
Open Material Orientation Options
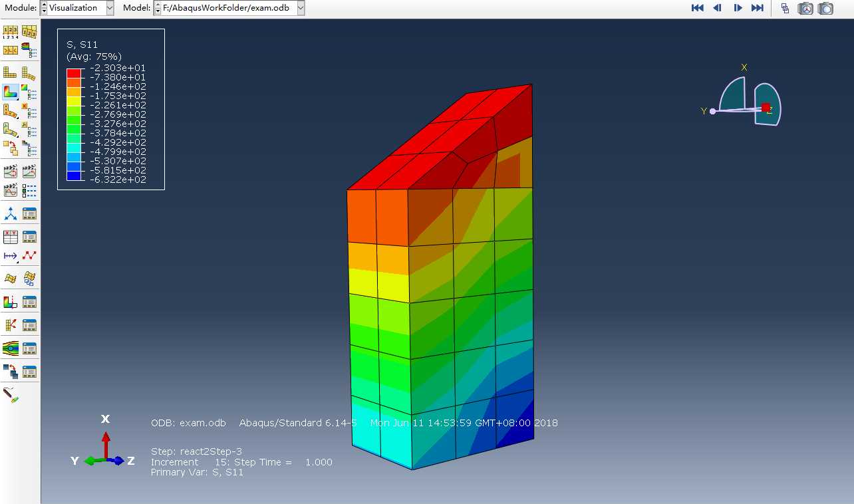tap(29, 128)
